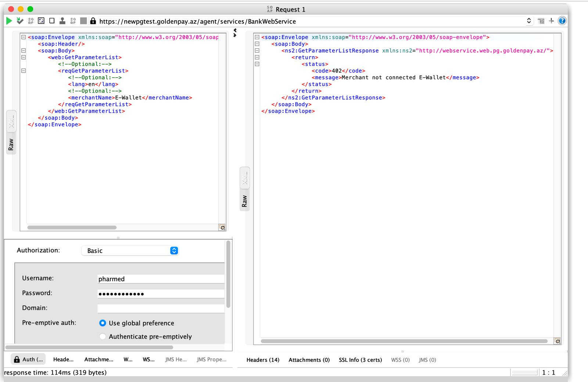Toggle the request/response split arrows
588x382 pixels.
coord(235,33)
